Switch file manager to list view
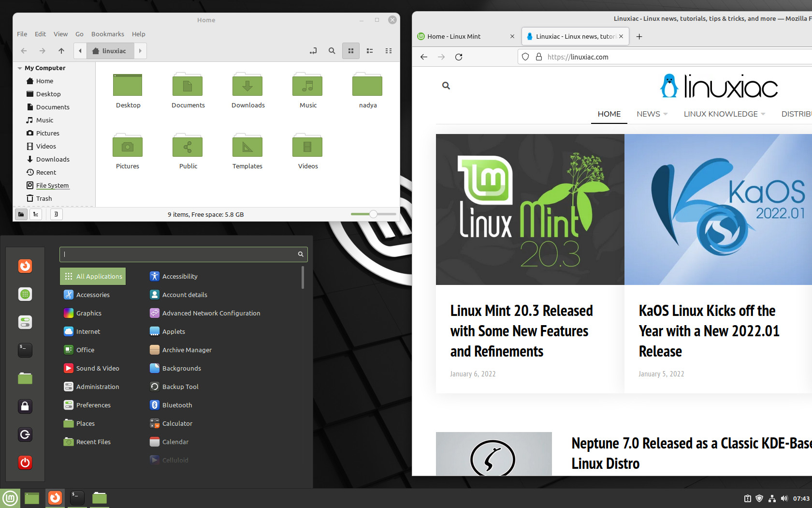 [370, 51]
